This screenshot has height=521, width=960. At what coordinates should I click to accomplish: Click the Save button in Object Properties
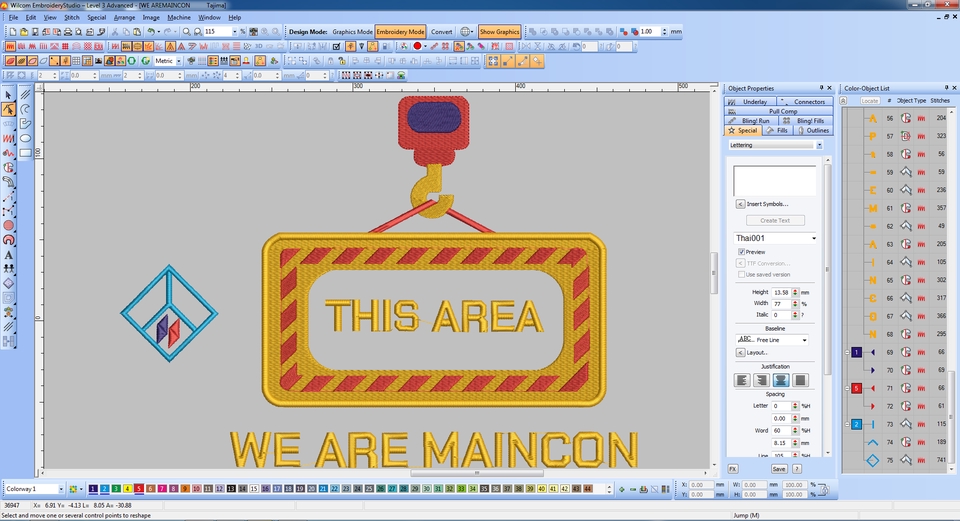(778, 469)
